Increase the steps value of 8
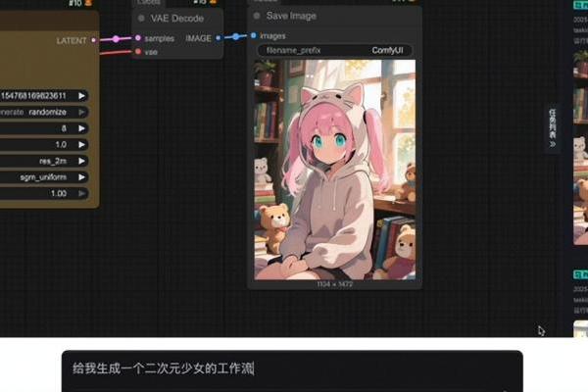 tap(81, 128)
